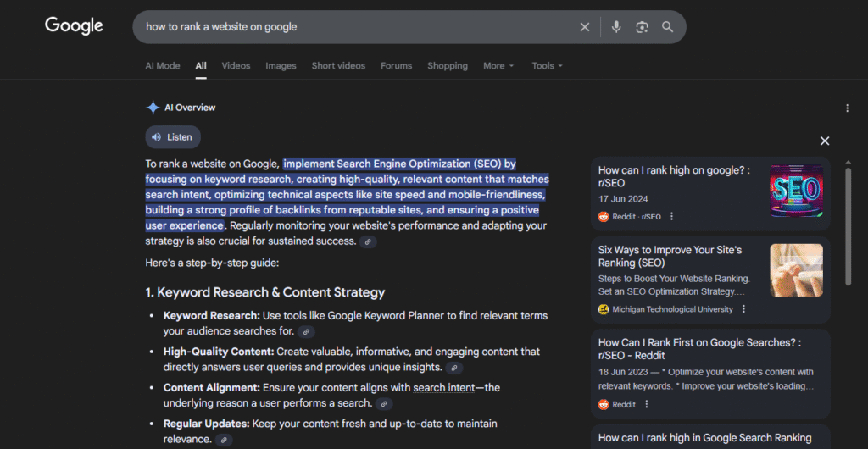
Task: Switch to AI Mode tab
Action: click(163, 66)
